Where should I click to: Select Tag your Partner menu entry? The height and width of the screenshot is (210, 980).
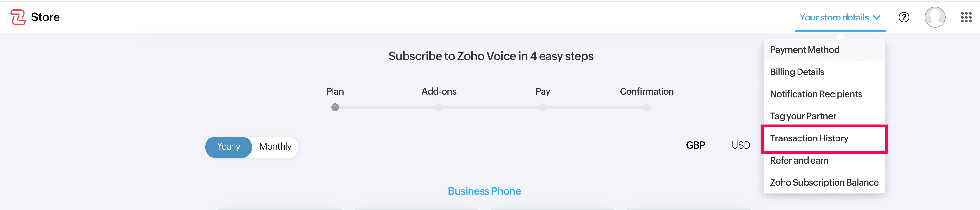[803, 116]
